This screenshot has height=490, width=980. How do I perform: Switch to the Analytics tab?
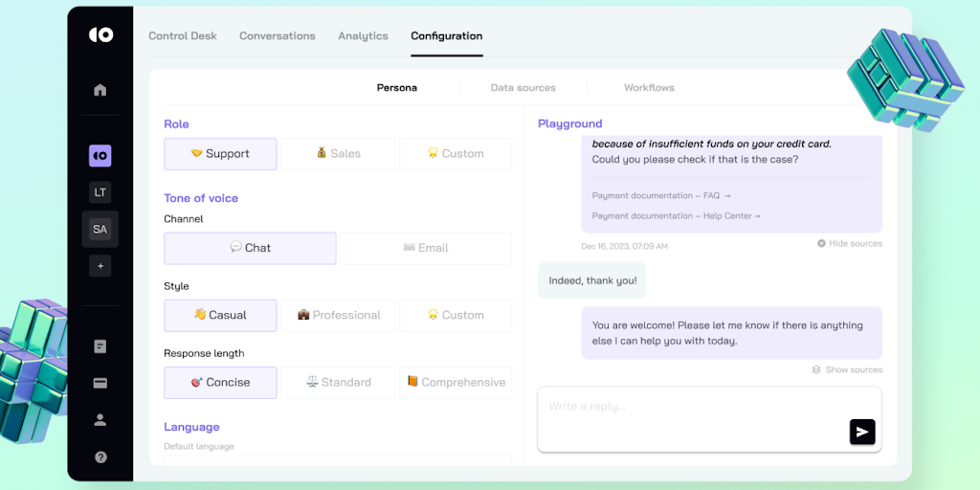(x=363, y=36)
